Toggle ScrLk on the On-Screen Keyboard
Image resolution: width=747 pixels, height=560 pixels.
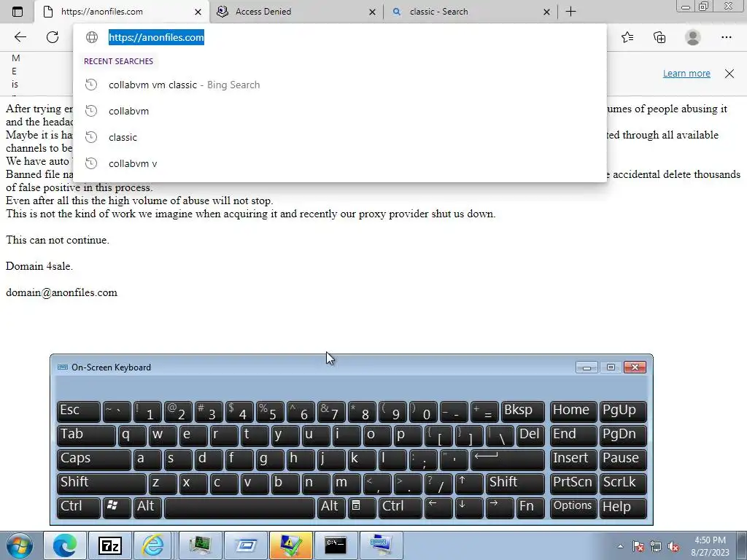623,483
